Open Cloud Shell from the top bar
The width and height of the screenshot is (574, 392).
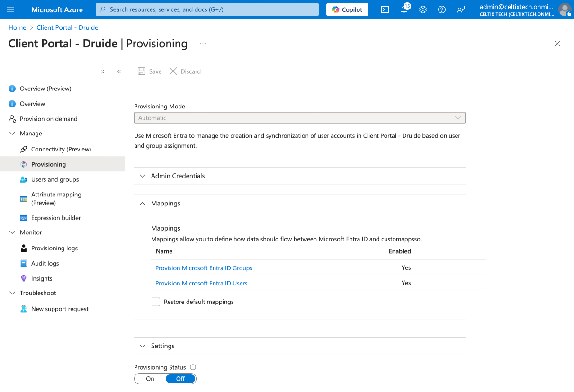click(385, 9)
